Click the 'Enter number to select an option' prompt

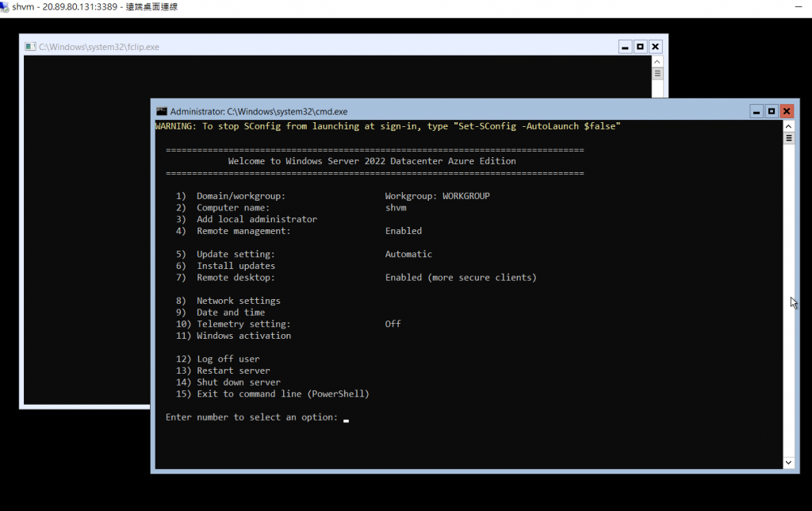tap(251, 417)
